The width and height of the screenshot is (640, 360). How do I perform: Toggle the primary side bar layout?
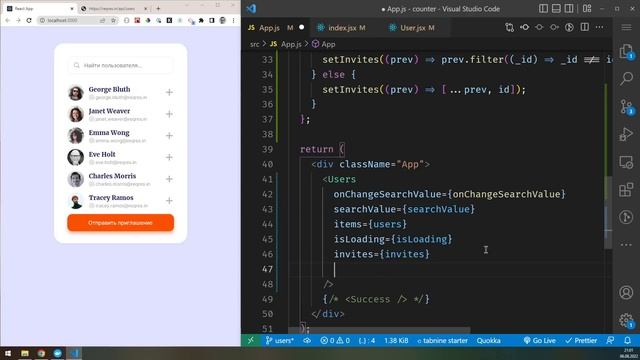pyautogui.click(x=543, y=9)
